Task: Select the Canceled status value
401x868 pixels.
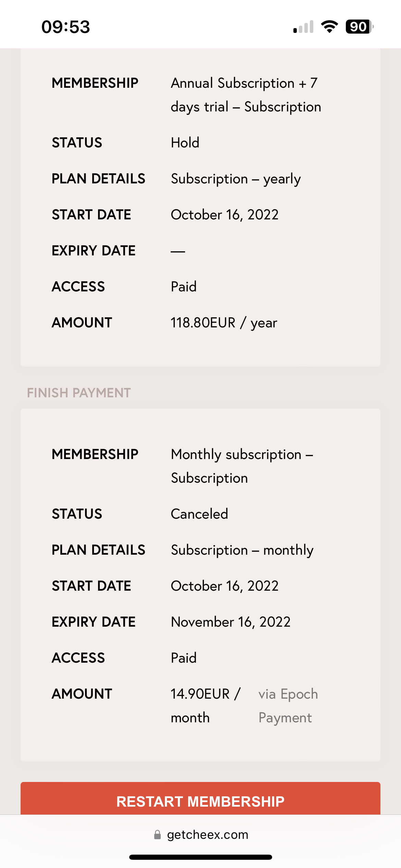Action: 199,514
